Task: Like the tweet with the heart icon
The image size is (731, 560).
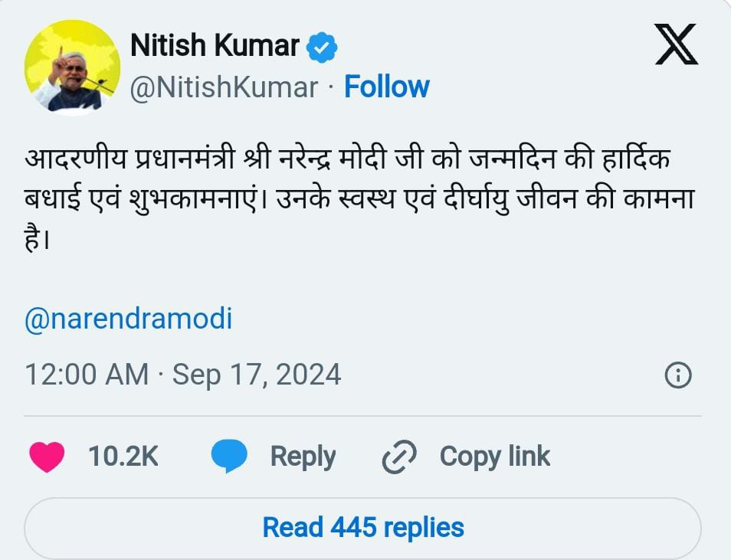Action: pyautogui.click(x=46, y=456)
